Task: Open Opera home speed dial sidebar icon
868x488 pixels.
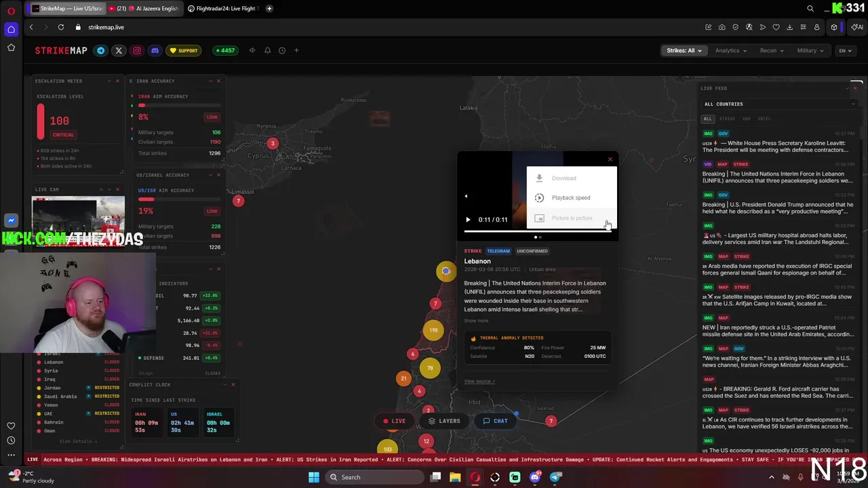Action: pyautogui.click(x=11, y=29)
